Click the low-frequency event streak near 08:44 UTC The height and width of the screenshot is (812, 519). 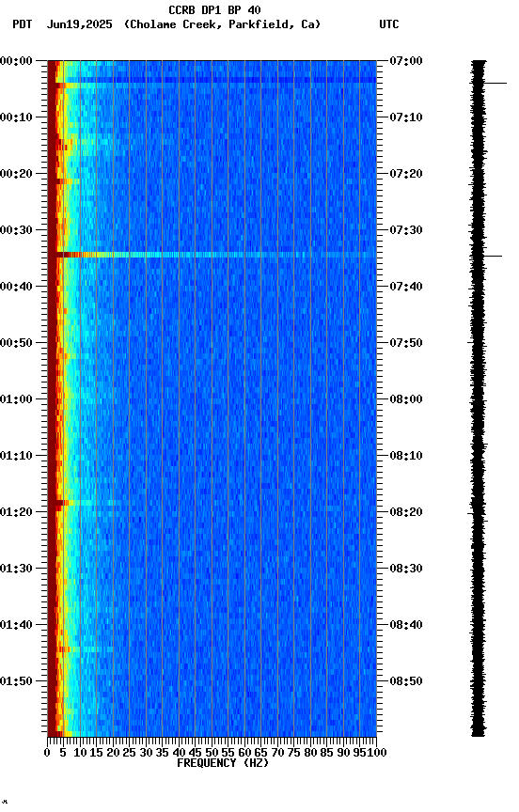tap(80, 649)
